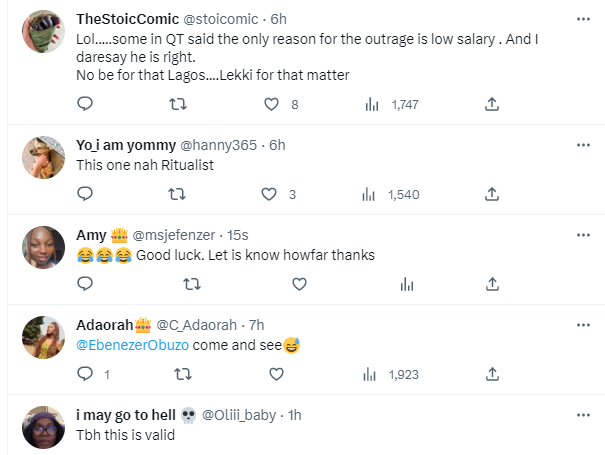Screen dimensions: 605x455
Task: Like TheStoicComic's tweet with 8 likes
Action: [x=269, y=104]
